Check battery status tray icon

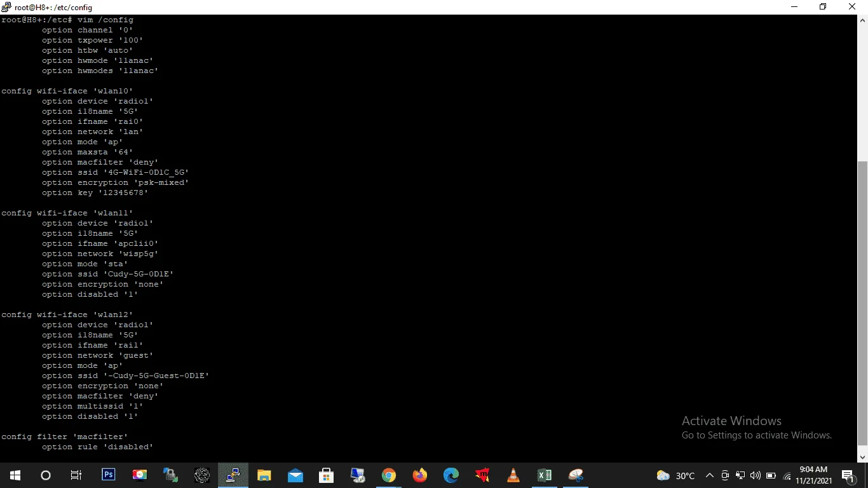point(771,475)
